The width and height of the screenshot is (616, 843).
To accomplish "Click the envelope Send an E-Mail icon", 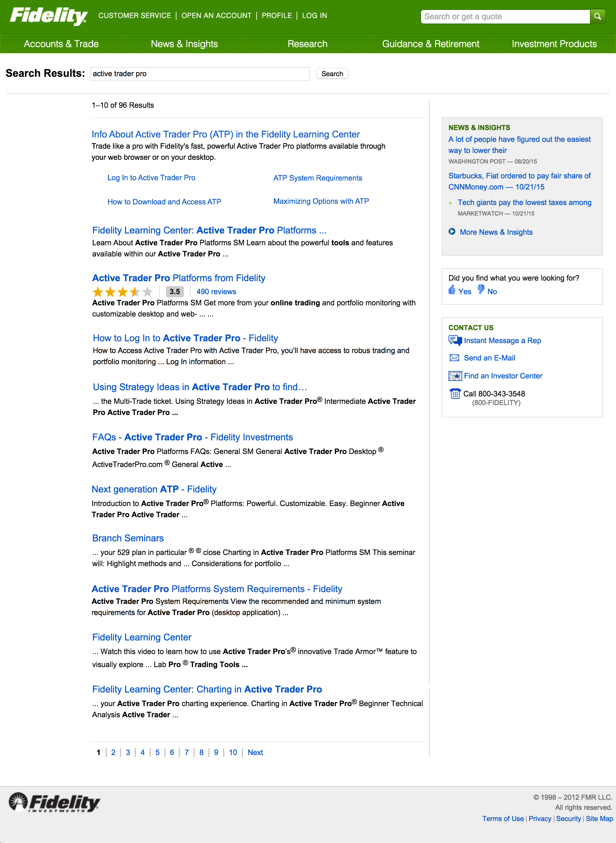I will pyautogui.click(x=454, y=358).
